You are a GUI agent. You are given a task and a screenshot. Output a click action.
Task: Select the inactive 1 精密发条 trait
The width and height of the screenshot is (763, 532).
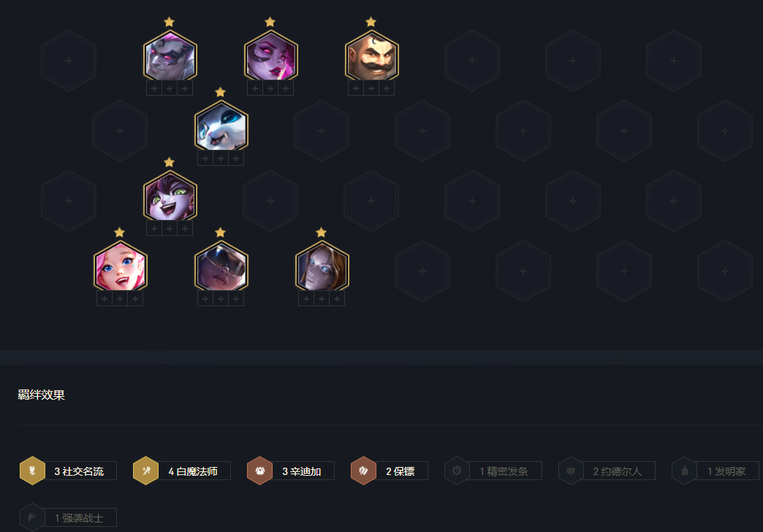pos(493,471)
